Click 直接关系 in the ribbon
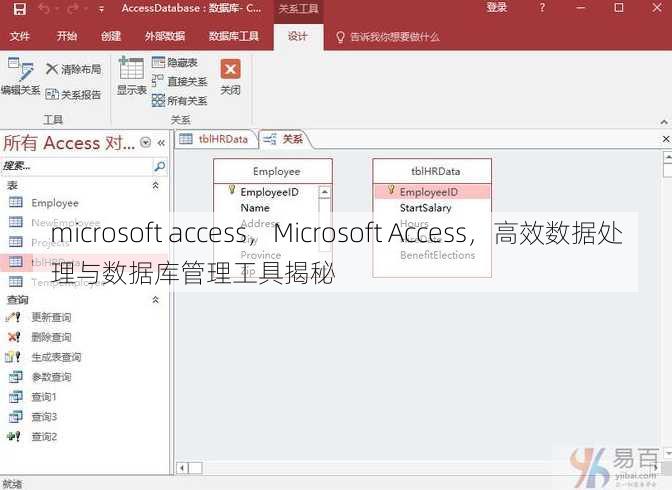The image size is (672, 490). [180, 81]
